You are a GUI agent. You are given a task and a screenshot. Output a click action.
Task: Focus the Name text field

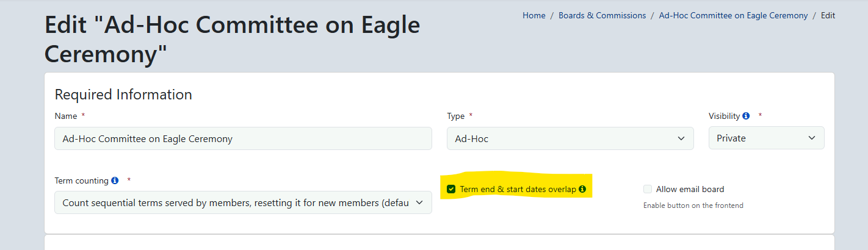(x=243, y=138)
